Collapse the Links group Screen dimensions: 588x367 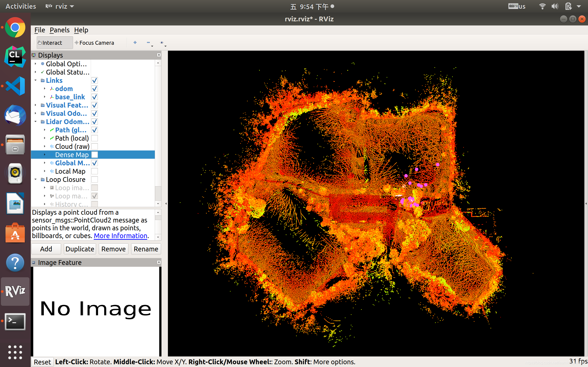click(x=36, y=80)
